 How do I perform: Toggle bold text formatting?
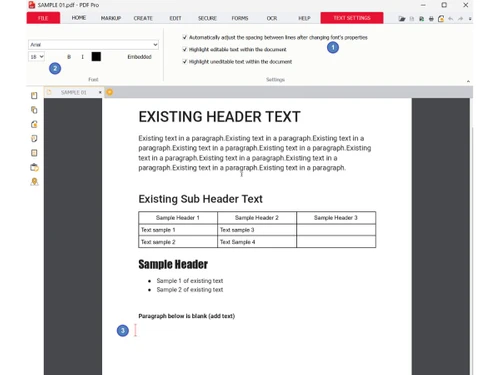pos(69,57)
